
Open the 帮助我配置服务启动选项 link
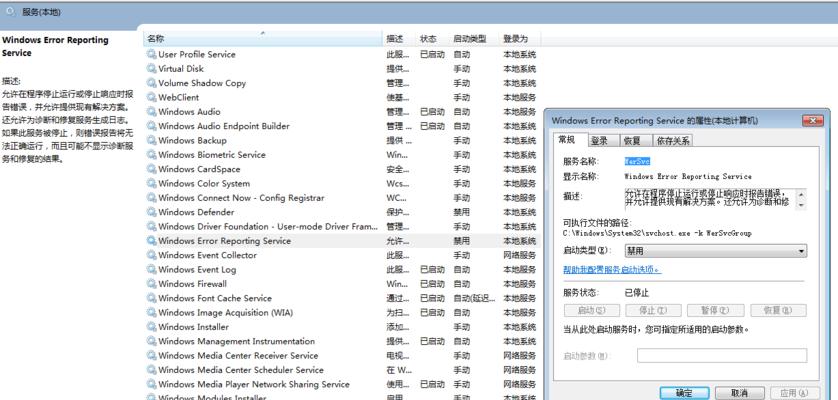pos(612,270)
